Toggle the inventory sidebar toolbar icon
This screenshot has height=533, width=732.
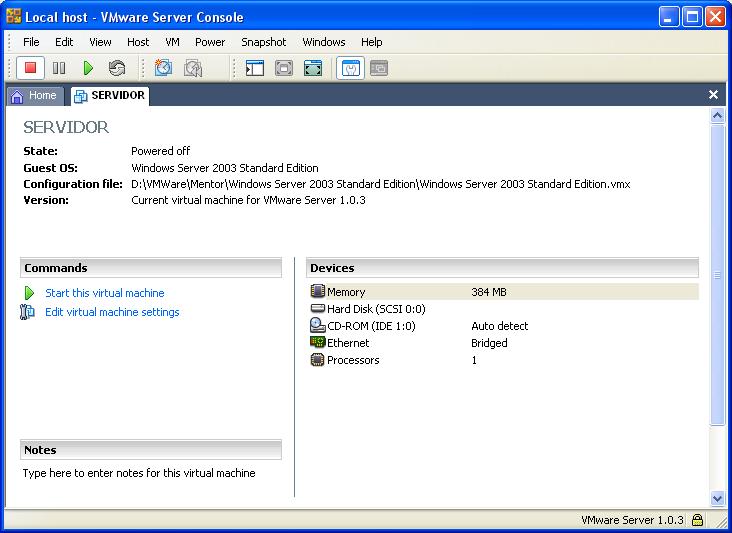tap(255, 68)
